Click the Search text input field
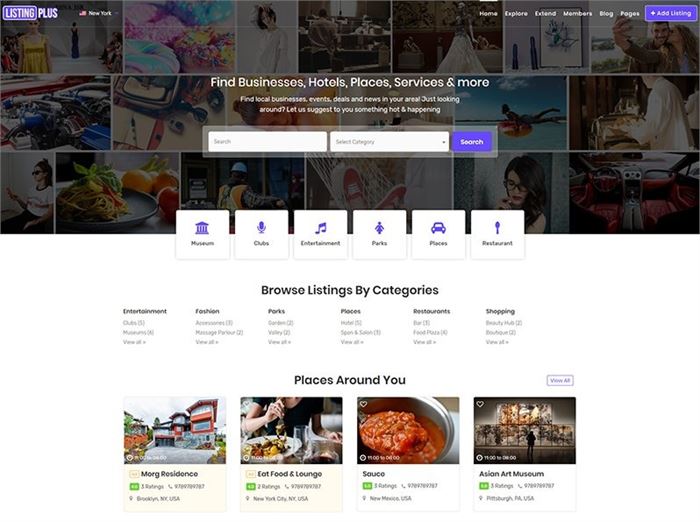The width and height of the screenshot is (700, 522). (x=267, y=142)
